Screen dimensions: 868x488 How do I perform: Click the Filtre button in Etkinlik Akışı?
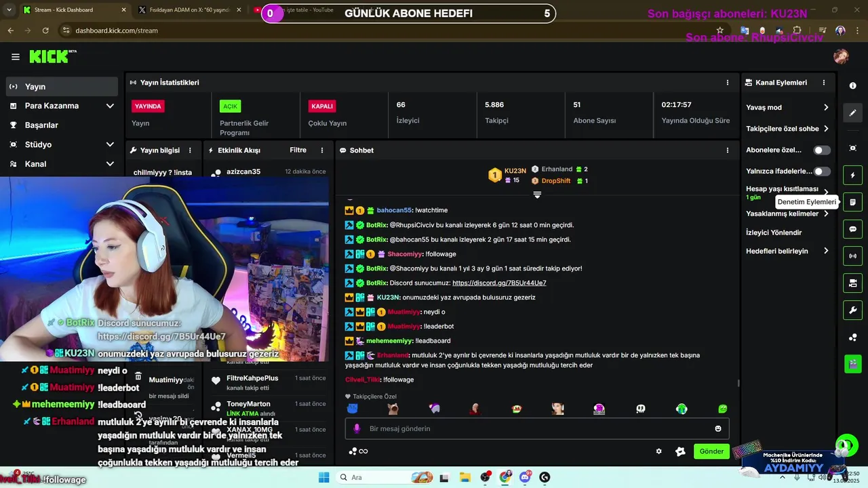tap(298, 150)
